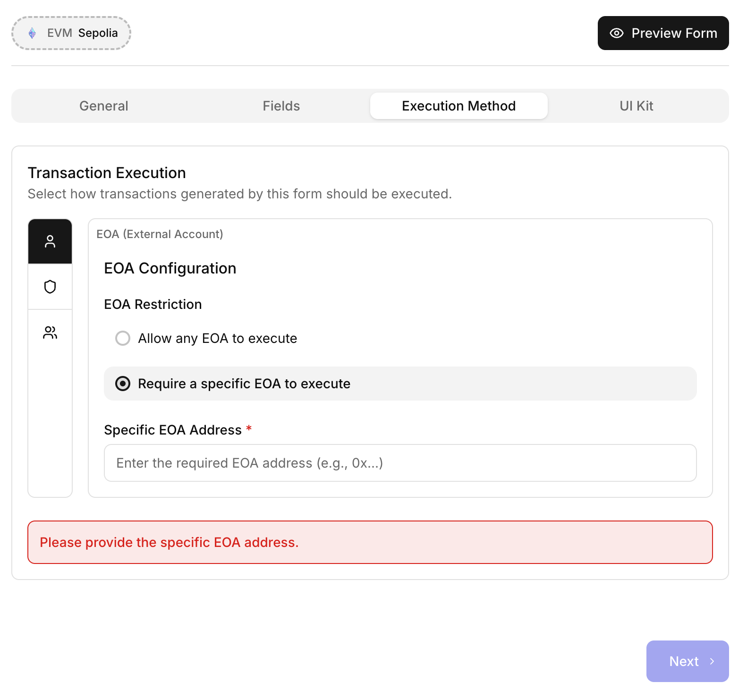Switch to the General tab
This screenshot has width=747, height=700.
point(103,106)
